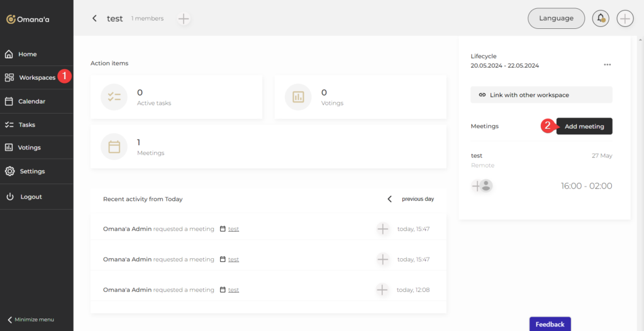644x331 pixels.
Task: Click Link with other workspace button
Action: (541, 95)
